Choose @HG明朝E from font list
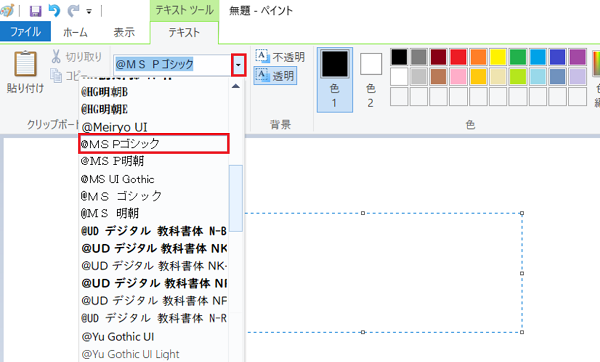The width and height of the screenshot is (600, 362). click(x=153, y=109)
